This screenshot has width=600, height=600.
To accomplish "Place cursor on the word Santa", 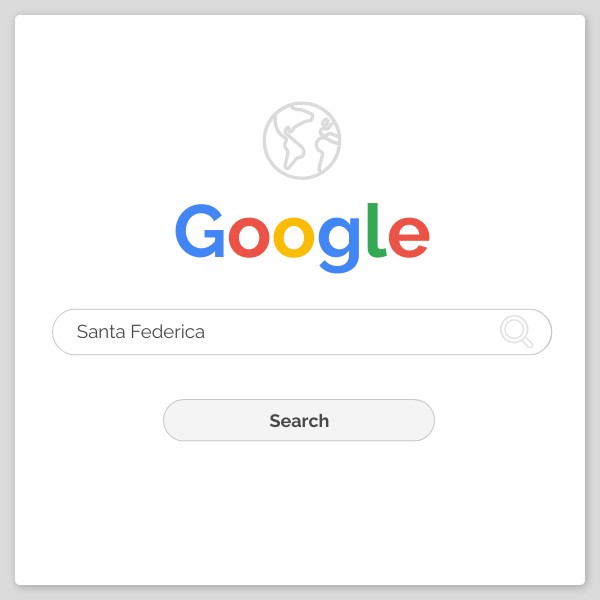I will [x=101, y=331].
